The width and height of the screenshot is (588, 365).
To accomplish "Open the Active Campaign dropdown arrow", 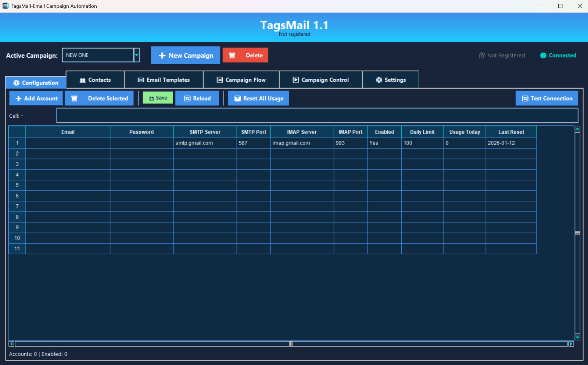I will click(x=137, y=55).
